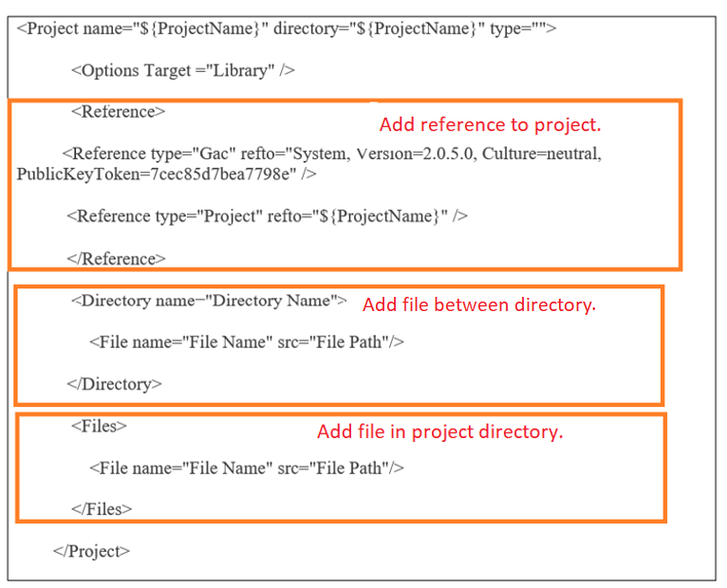
Task: Click the opening Project name tag line
Action: pyautogui.click(x=286, y=28)
